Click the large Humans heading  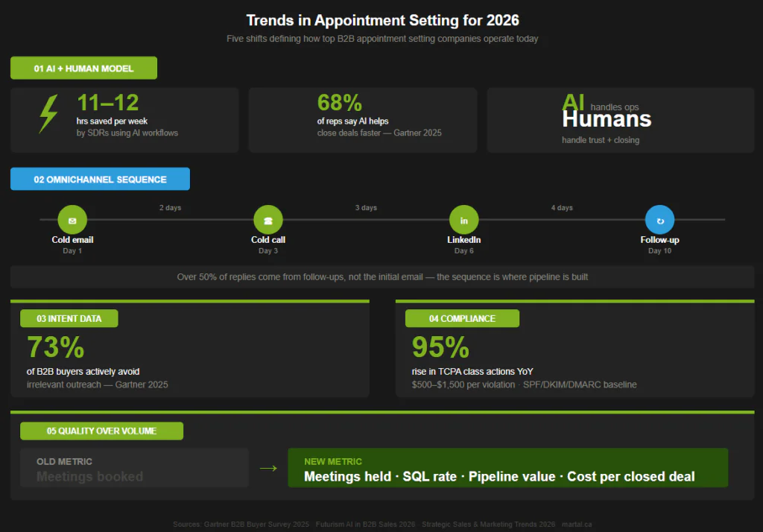607,119
